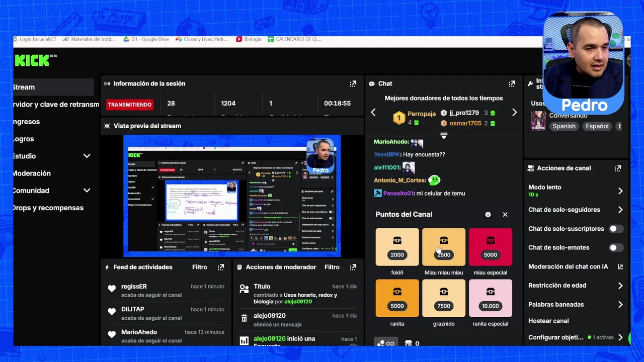Open Acciones de moderador Filtro
This screenshot has width=644, height=362.
(x=332, y=267)
